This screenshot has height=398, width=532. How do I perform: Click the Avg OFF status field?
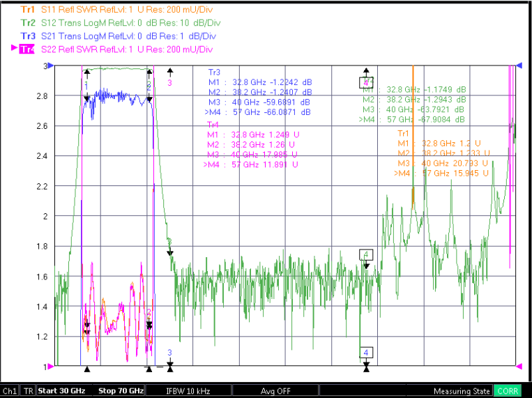click(275, 391)
